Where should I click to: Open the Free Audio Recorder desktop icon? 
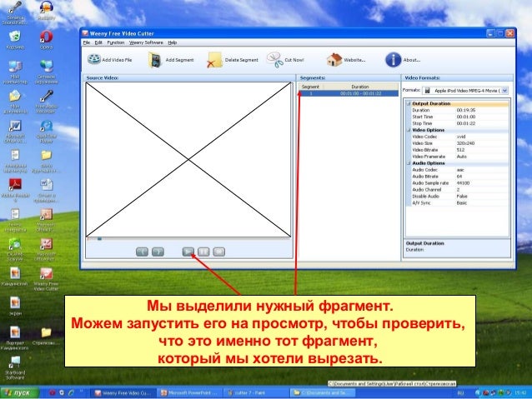click(x=46, y=102)
